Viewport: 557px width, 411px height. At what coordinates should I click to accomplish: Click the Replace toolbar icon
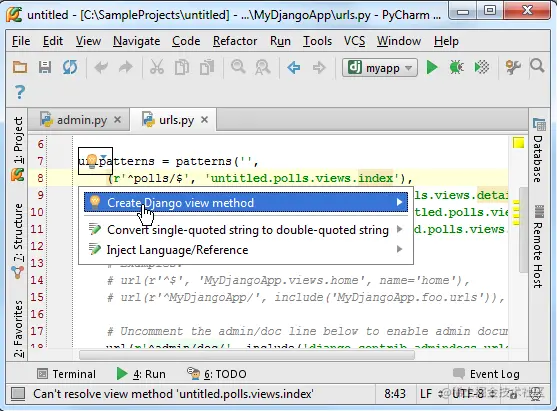[x=263, y=67]
